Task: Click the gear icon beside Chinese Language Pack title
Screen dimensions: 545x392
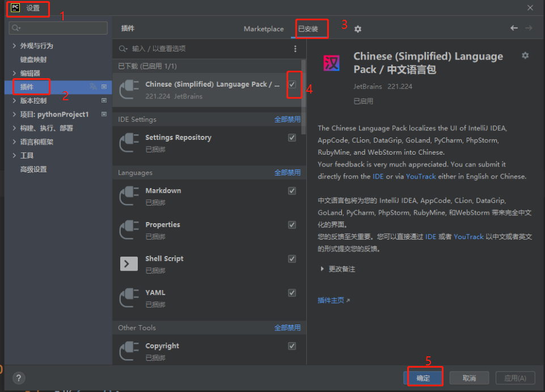Action: [x=525, y=55]
